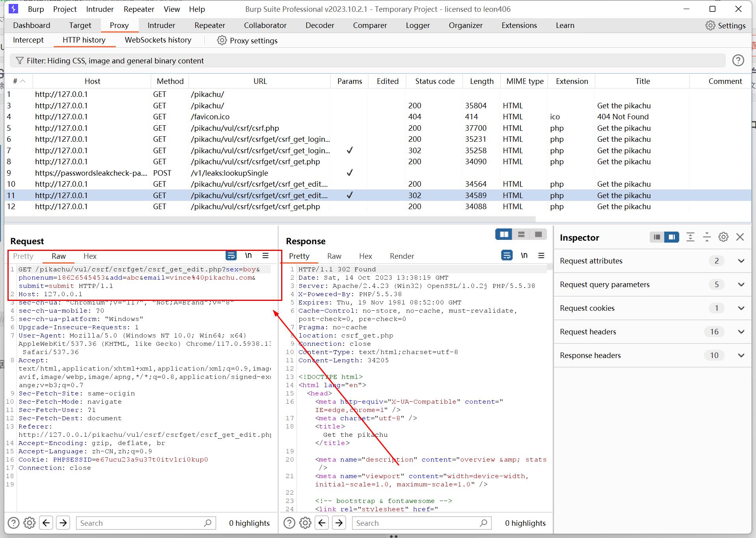Image resolution: width=756 pixels, height=538 pixels.
Task: Open the Intruder menu in menu bar
Action: 100,9
